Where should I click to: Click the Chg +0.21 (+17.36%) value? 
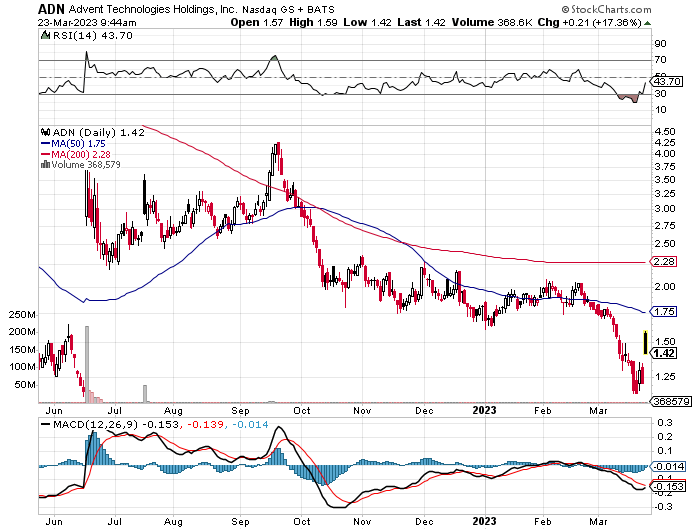(x=590, y=23)
